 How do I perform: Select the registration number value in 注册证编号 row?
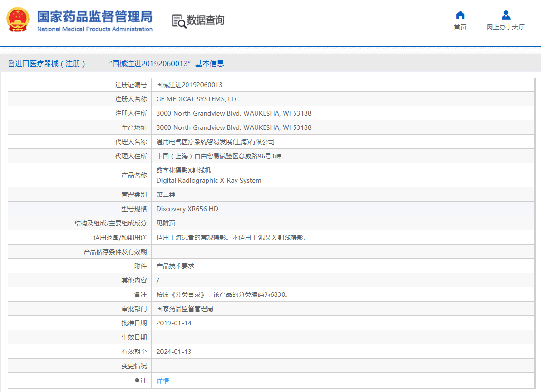click(189, 85)
